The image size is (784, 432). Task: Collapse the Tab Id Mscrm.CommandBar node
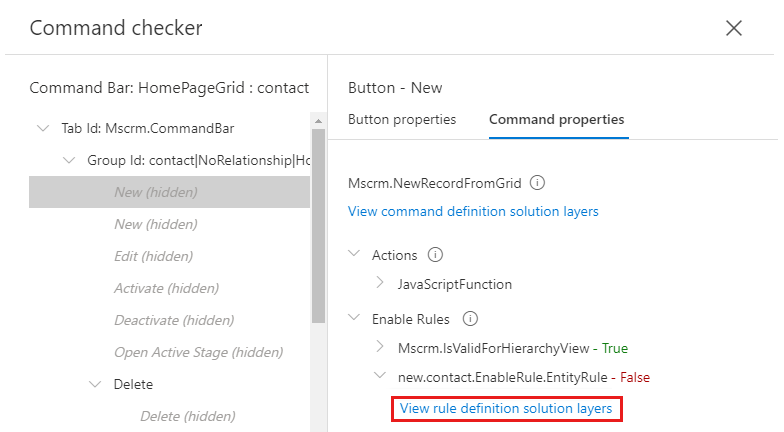point(43,128)
